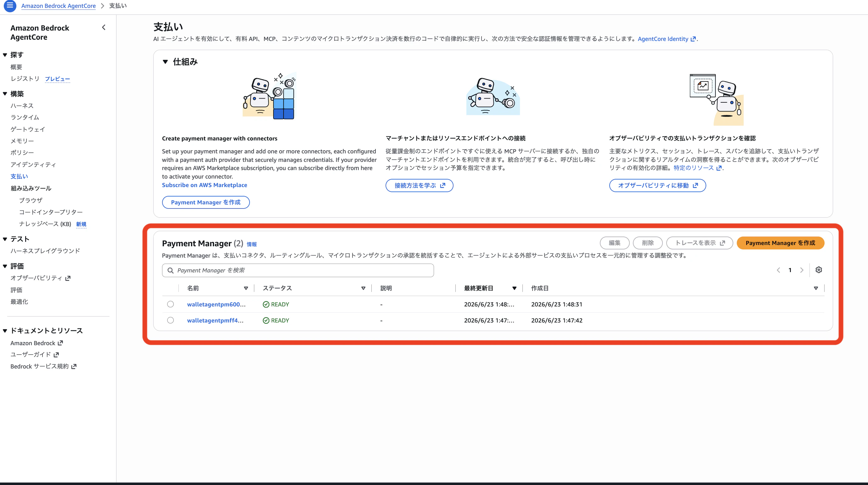This screenshot has width=868, height=485.
Task: Open Amazon Bedrock resource link
Action: click(37, 343)
